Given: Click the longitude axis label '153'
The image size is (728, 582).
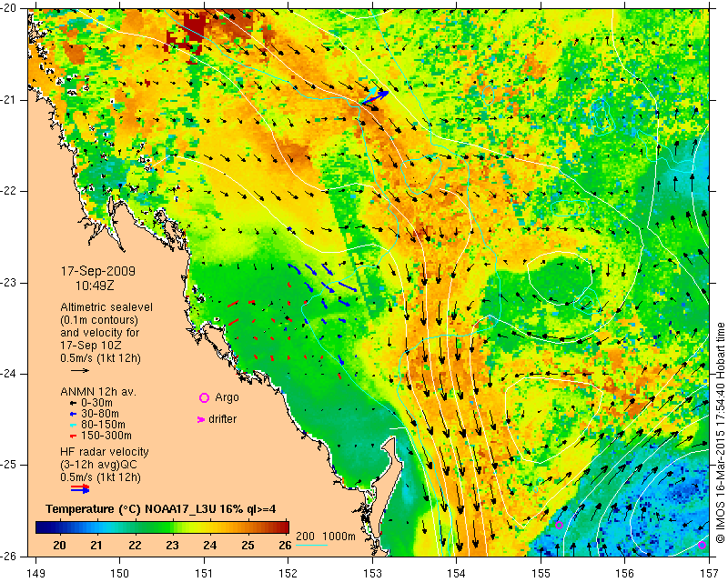Looking at the screenshot, I should (x=372, y=574).
